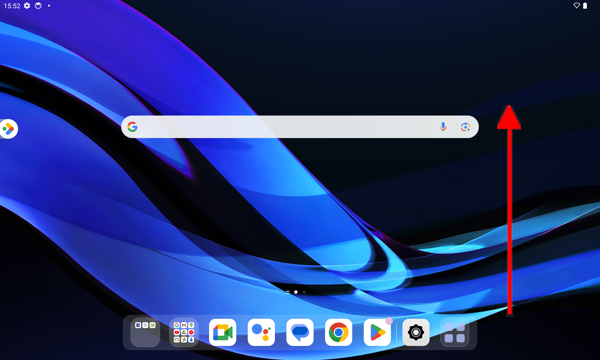The width and height of the screenshot is (600, 360).
Task: Open the Google apps folder in dock
Action: click(184, 332)
